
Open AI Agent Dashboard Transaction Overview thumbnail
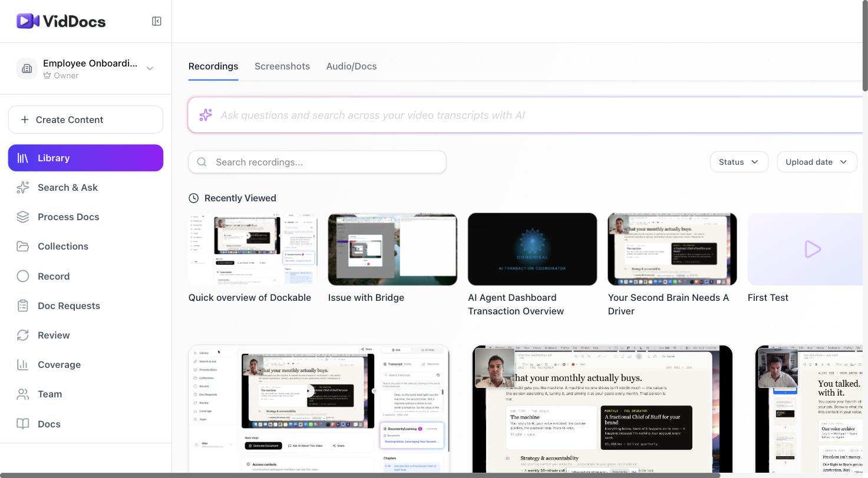click(x=532, y=249)
